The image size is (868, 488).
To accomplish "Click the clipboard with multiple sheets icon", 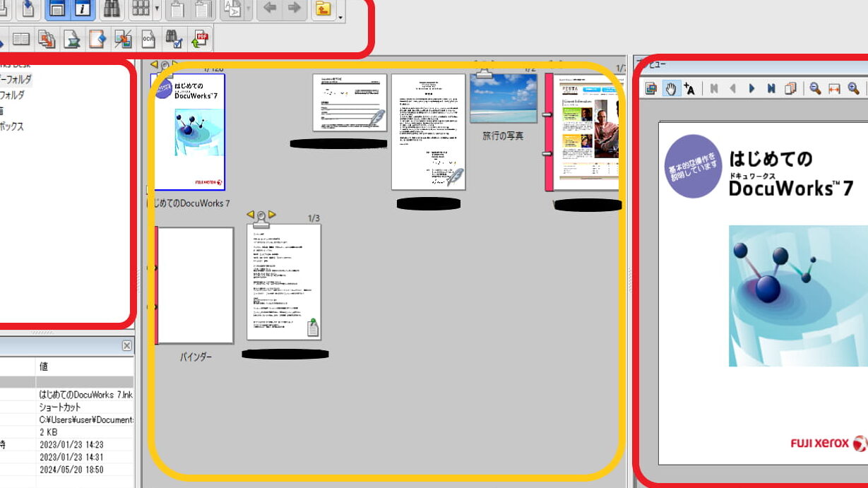I will tap(203, 9).
